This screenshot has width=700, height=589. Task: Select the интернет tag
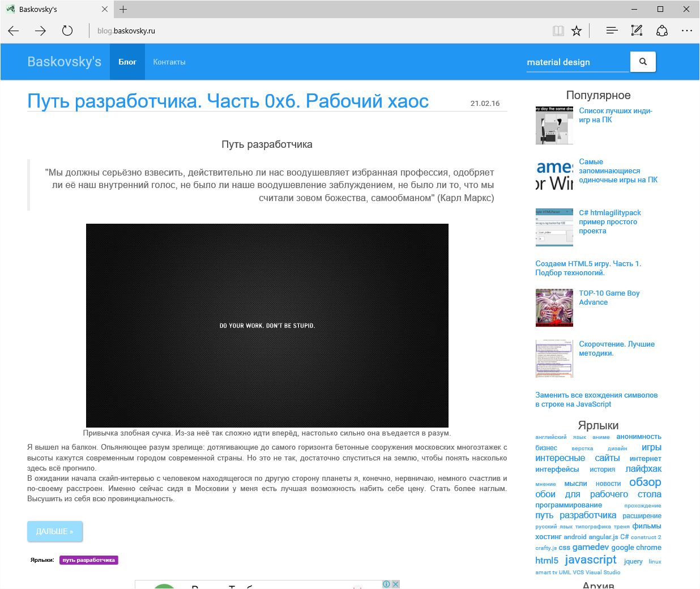click(646, 458)
